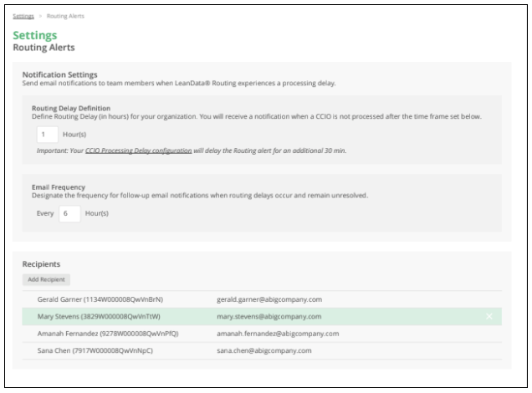Select the Sana Chen recipient row
The height and width of the screenshot is (393, 532).
point(95,350)
